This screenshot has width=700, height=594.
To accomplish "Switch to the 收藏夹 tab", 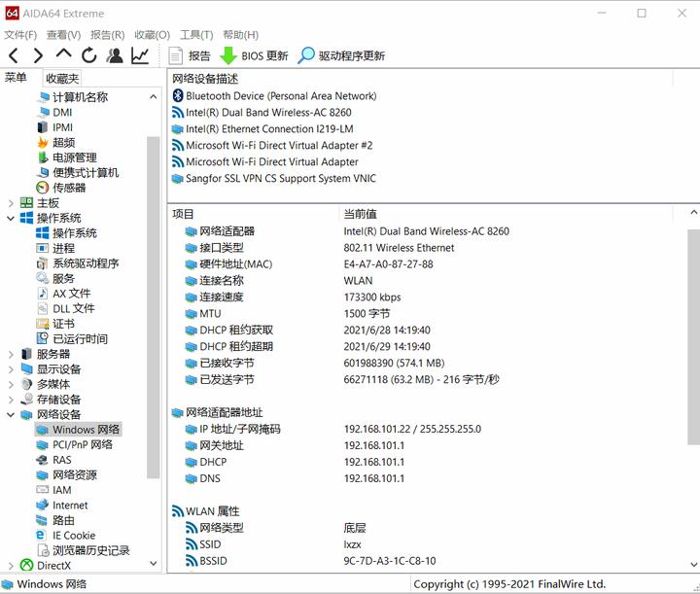I will click(x=62, y=79).
